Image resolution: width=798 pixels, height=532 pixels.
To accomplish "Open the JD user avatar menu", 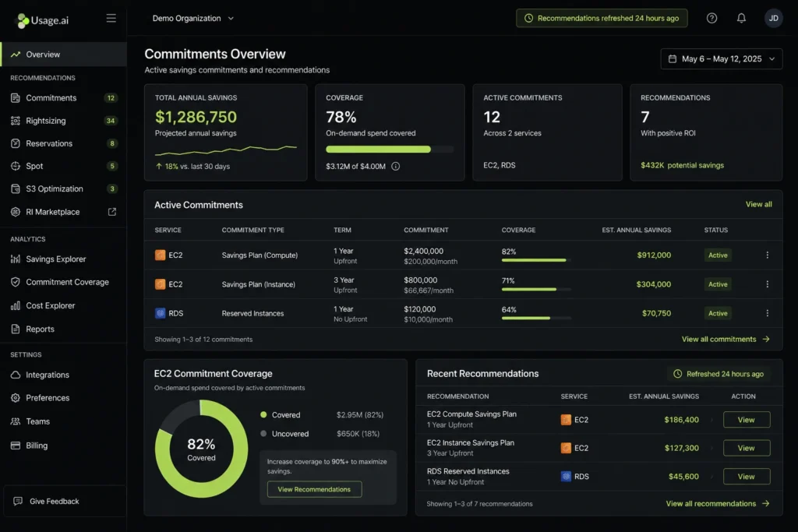I will pyautogui.click(x=773, y=18).
